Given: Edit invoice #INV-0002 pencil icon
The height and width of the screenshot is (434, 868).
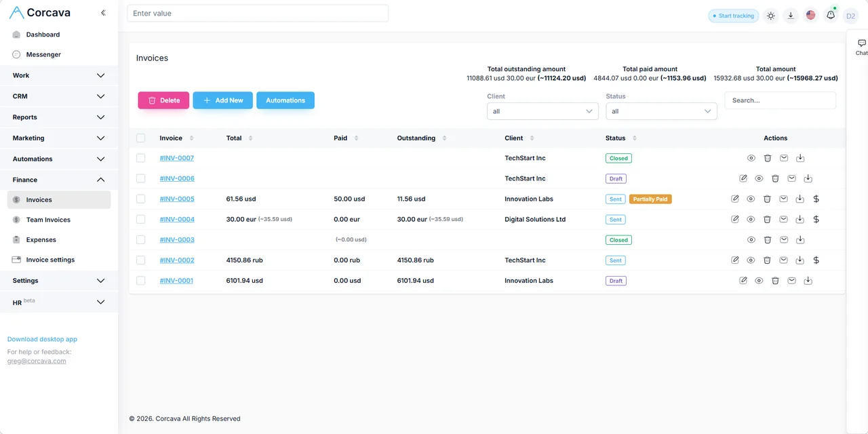Looking at the screenshot, I should (x=735, y=260).
